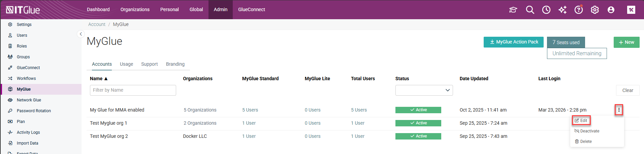Viewport: 644px width, 154px height.
Task: Open Password Rotation in the sidebar
Action: (x=34, y=111)
